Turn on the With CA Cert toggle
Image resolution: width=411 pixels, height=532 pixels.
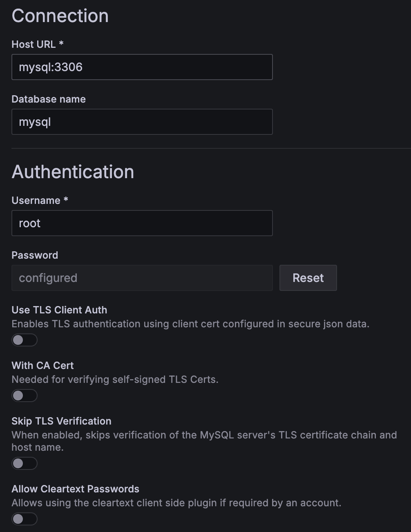[x=25, y=396]
